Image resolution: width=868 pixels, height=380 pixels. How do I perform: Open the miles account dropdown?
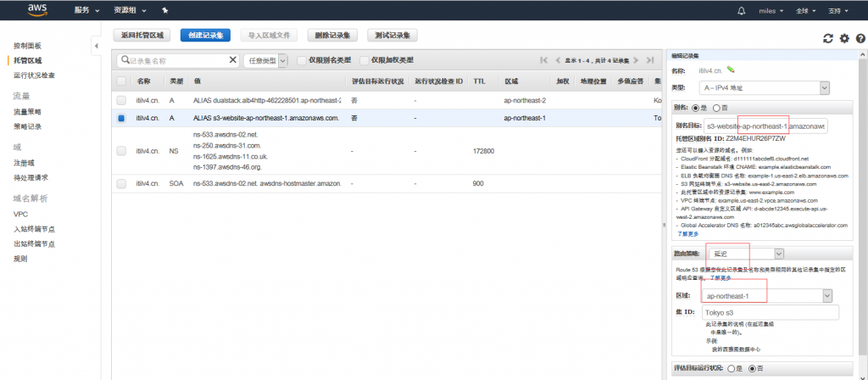pos(773,10)
